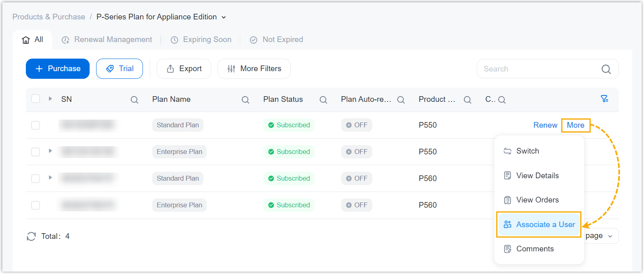The image size is (644, 274).
Task: Click Renew link on first row
Action: click(x=545, y=125)
